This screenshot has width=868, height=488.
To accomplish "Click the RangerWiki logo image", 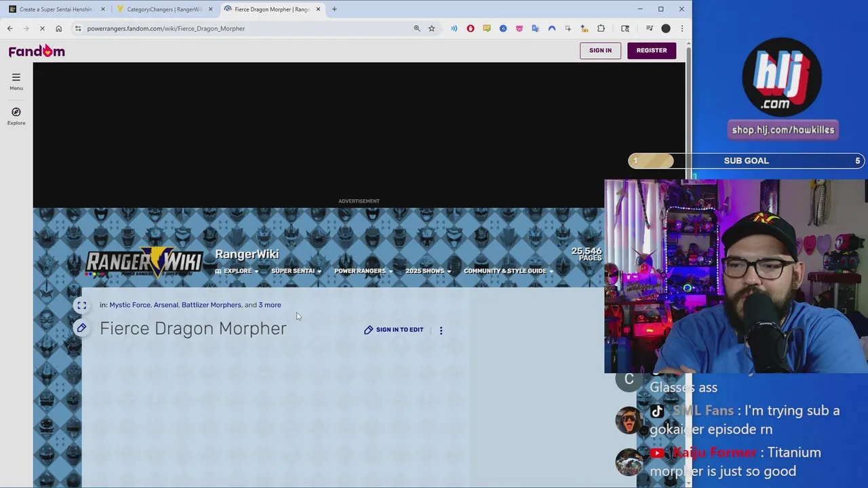I will click(144, 262).
